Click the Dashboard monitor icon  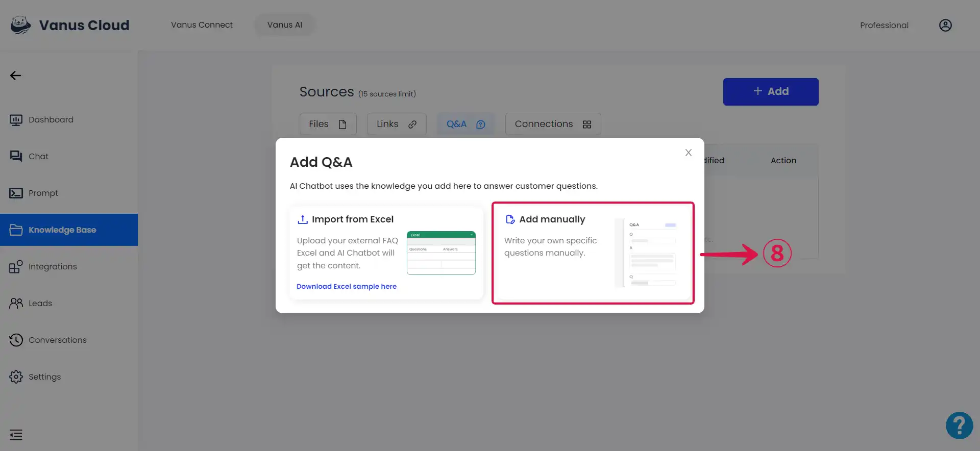[x=16, y=120]
